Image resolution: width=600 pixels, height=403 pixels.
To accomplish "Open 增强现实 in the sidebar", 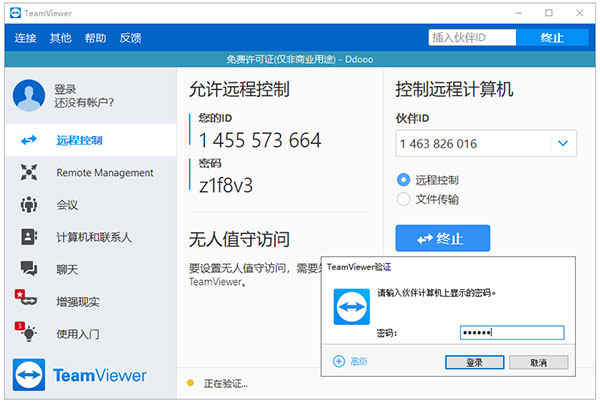I will [91, 302].
